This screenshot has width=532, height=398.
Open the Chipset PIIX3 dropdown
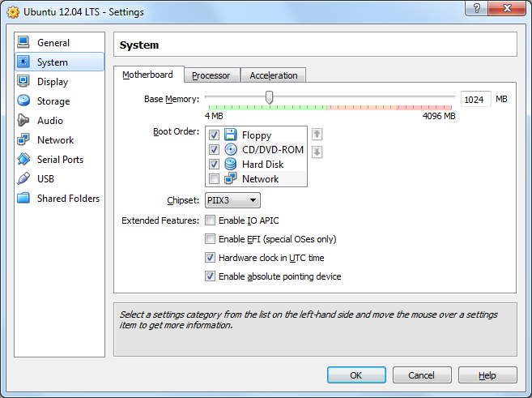tap(232, 200)
